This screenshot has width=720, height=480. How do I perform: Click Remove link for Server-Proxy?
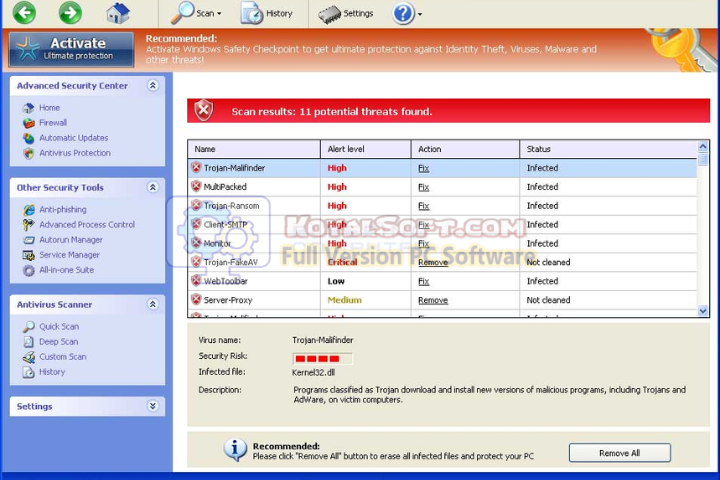pos(433,300)
